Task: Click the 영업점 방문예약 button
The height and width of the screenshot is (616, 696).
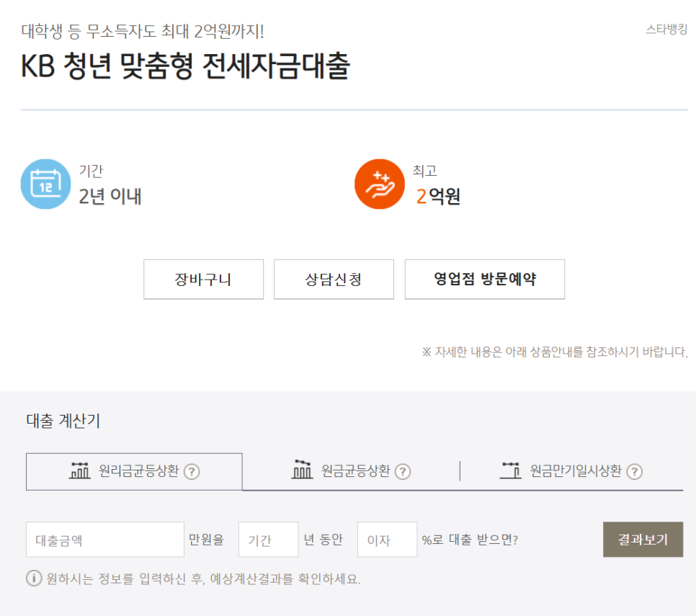Action: point(485,279)
